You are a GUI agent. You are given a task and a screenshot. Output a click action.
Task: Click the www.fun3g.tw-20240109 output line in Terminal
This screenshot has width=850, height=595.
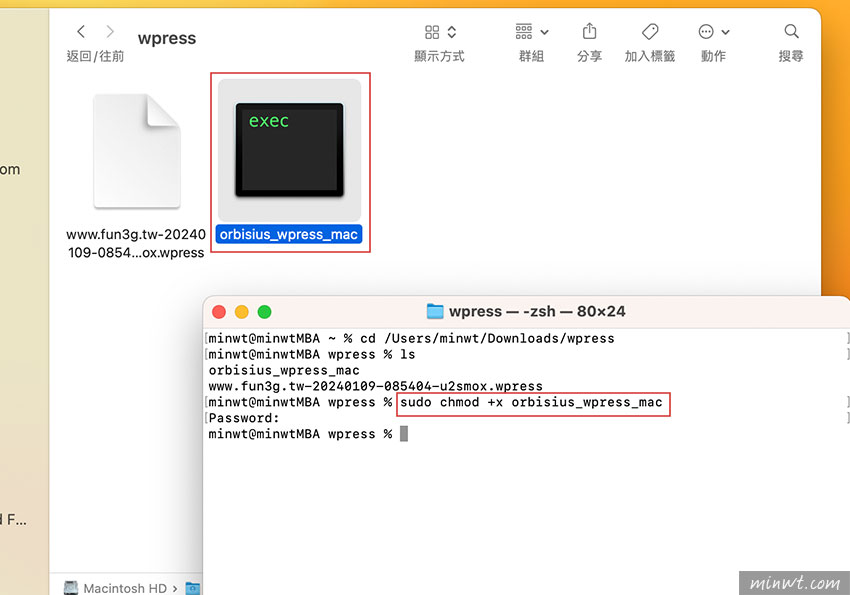click(x=375, y=386)
